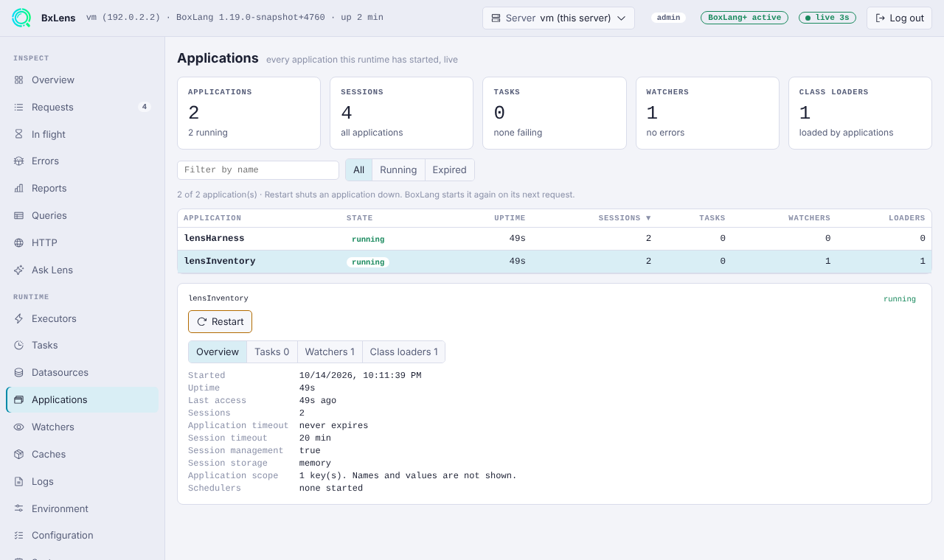The height and width of the screenshot is (560, 944).
Task: Select the Overview tab in details panel
Action: coord(218,351)
